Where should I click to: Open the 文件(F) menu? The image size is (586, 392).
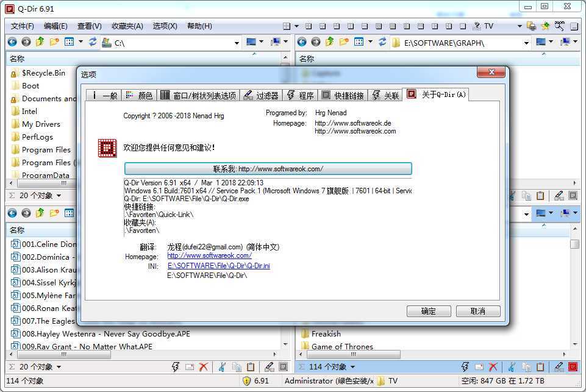[23, 26]
